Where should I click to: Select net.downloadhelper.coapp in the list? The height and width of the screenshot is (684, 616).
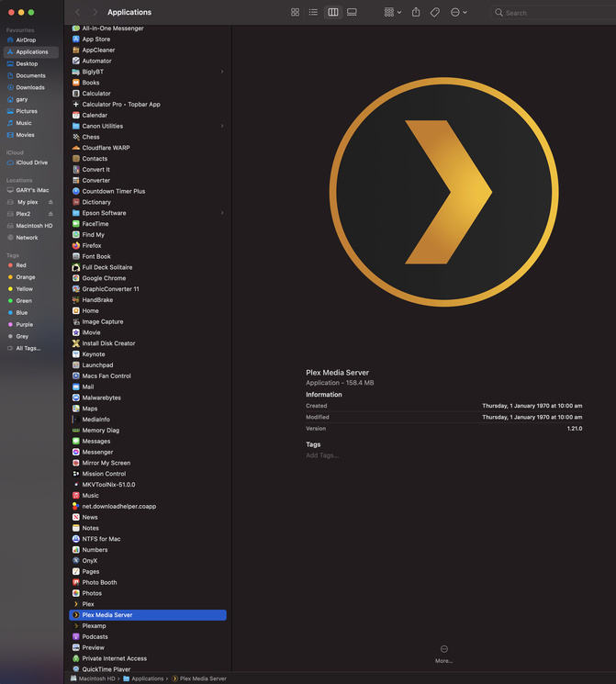pos(148,507)
